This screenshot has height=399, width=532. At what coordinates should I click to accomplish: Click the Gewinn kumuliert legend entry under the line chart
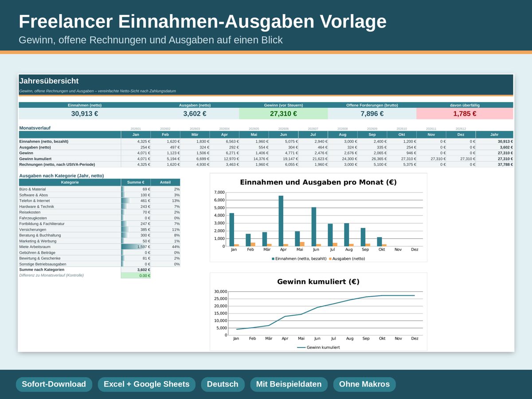point(318,348)
